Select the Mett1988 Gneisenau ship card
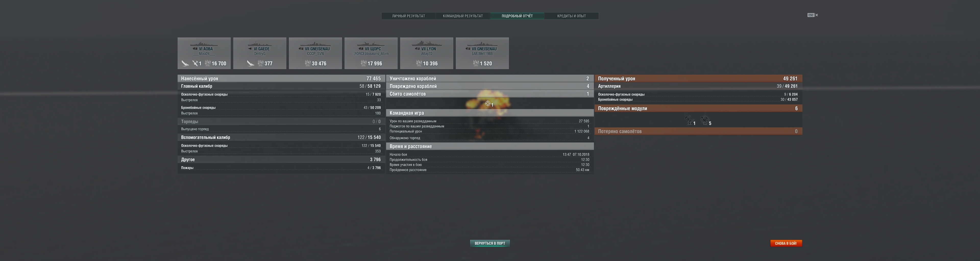 (482, 53)
